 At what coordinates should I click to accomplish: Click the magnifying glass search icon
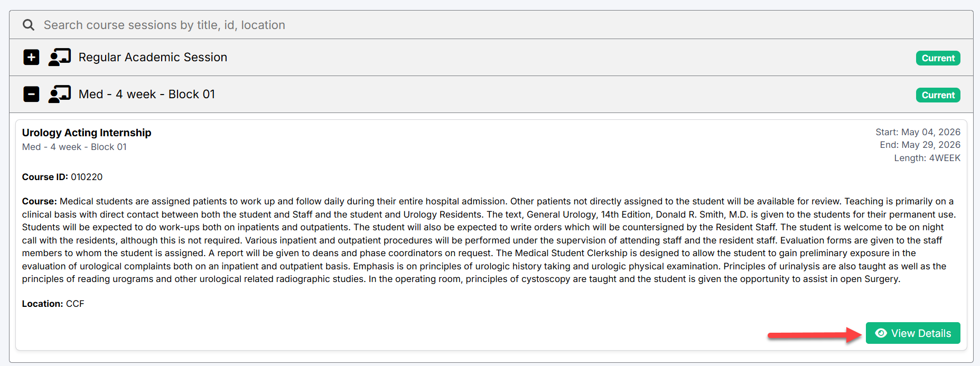tap(29, 25)
